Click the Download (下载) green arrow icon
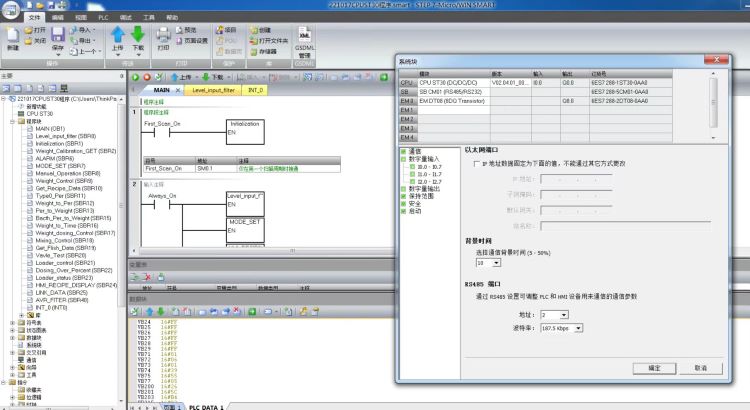 (x=137, y=37)
